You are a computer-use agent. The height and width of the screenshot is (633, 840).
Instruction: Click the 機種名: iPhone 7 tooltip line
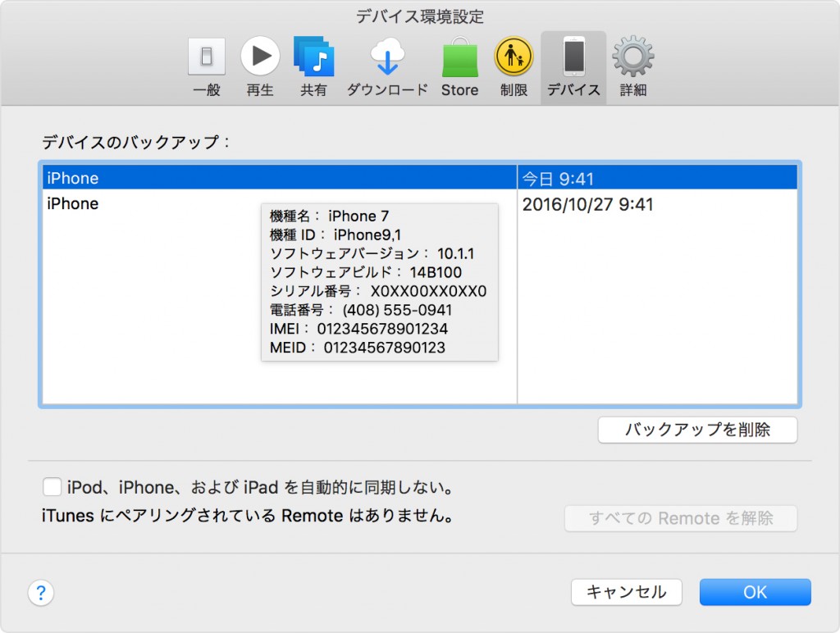pyautogui.click(x=329, y=216)
